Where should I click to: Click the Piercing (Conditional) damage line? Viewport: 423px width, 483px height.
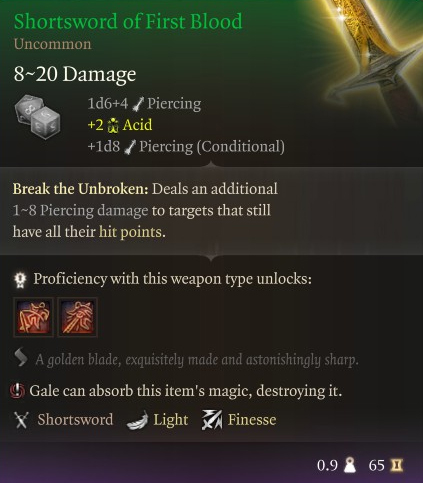click(x=186, y=147)
